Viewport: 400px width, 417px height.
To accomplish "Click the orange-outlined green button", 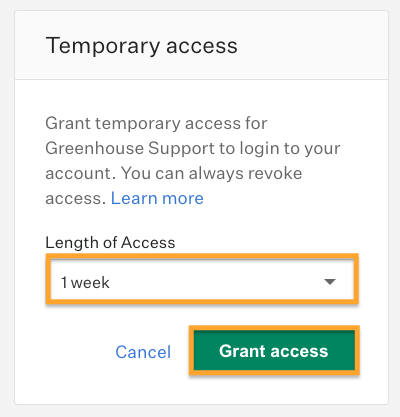I will (x=274, y=350).
